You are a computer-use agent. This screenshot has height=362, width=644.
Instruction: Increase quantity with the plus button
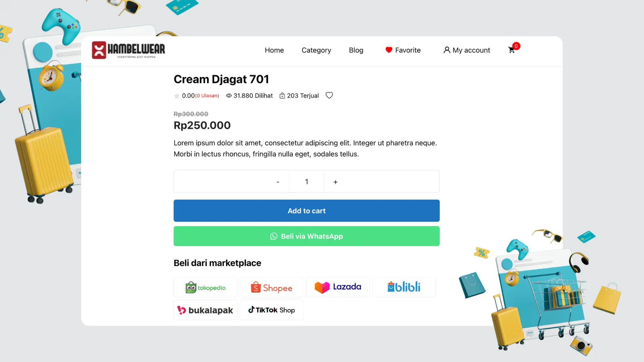click(335, 182)
